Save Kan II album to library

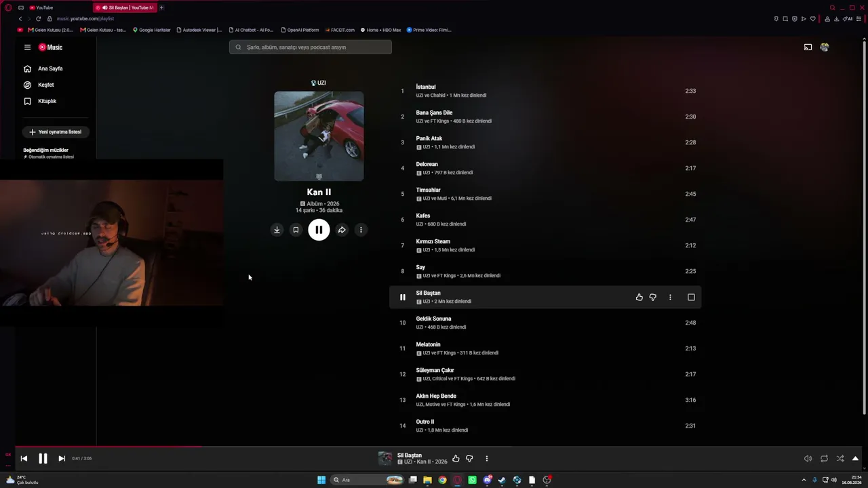pos(296,230)
